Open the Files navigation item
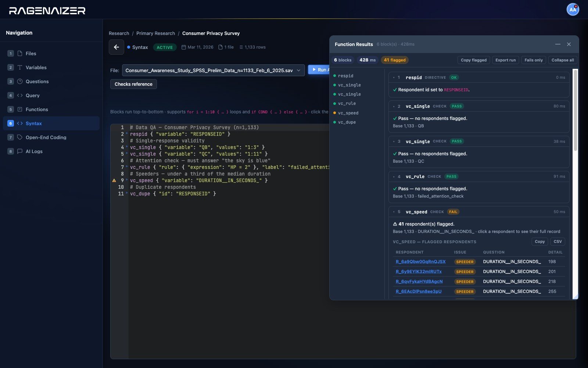 click(x=51, y=53)
